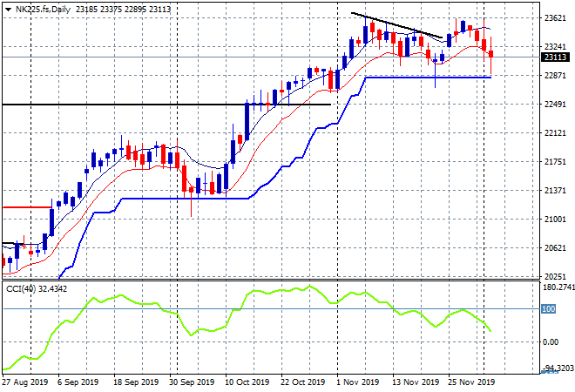Image resolution: width=575 pixels, height=392 pixels.
Task: Click the 0.00 CCI scale value
Action: tap(551, 341)
